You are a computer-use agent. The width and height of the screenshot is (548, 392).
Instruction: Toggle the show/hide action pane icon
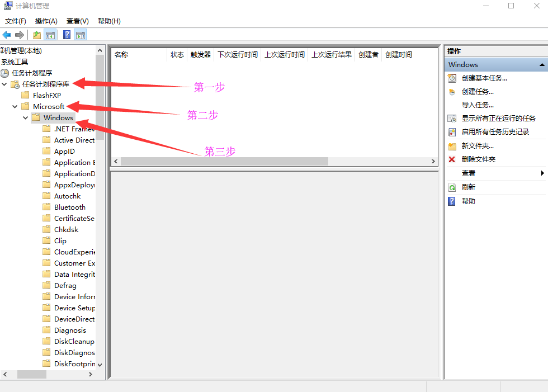pyautogui.click(x=81, y=35)
